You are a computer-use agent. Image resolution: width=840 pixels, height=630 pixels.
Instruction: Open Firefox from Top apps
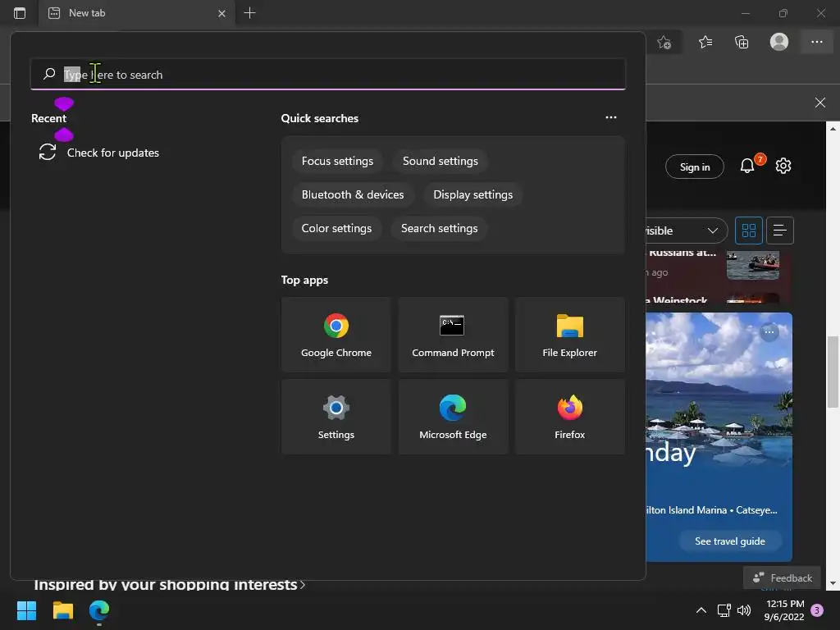[x=569, y=417]
